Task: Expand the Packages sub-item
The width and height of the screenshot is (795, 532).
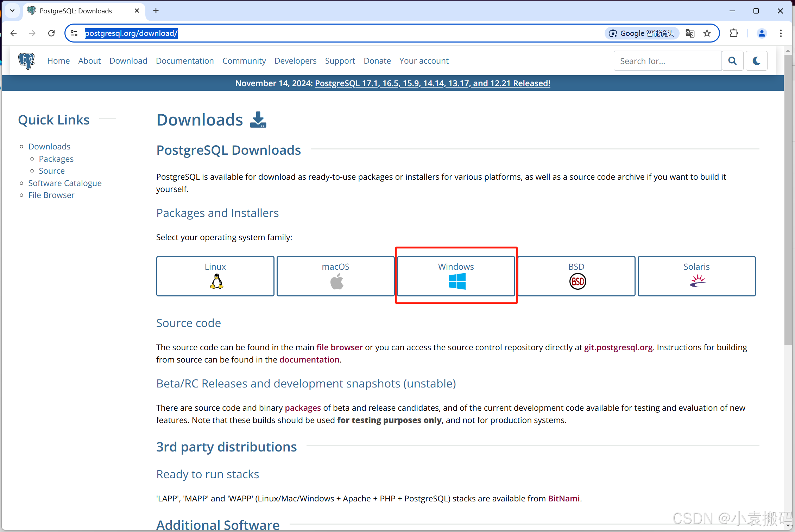Action: 56,159
